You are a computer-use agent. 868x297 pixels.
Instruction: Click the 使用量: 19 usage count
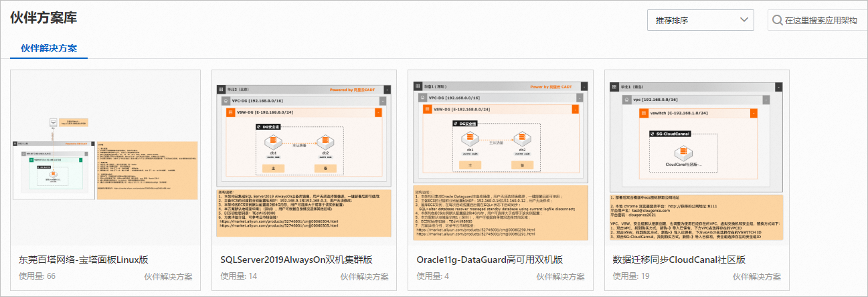(631, 276)
